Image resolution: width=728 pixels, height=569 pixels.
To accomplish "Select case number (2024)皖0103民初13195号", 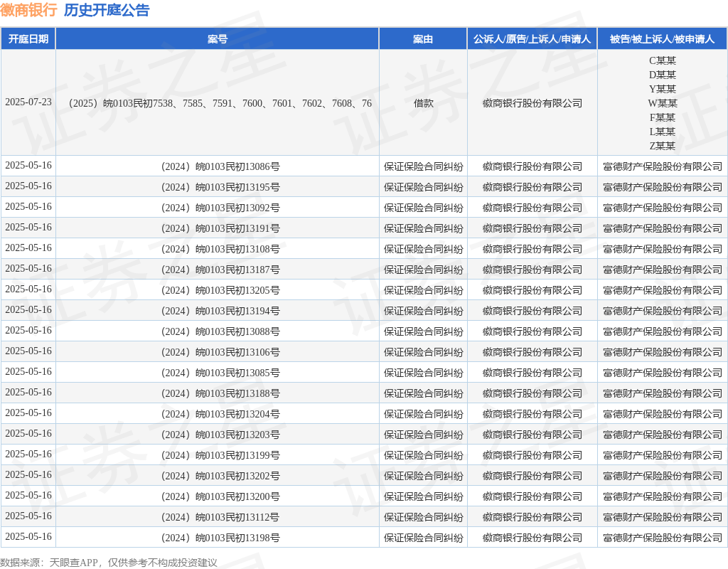I will coord(220,187).
